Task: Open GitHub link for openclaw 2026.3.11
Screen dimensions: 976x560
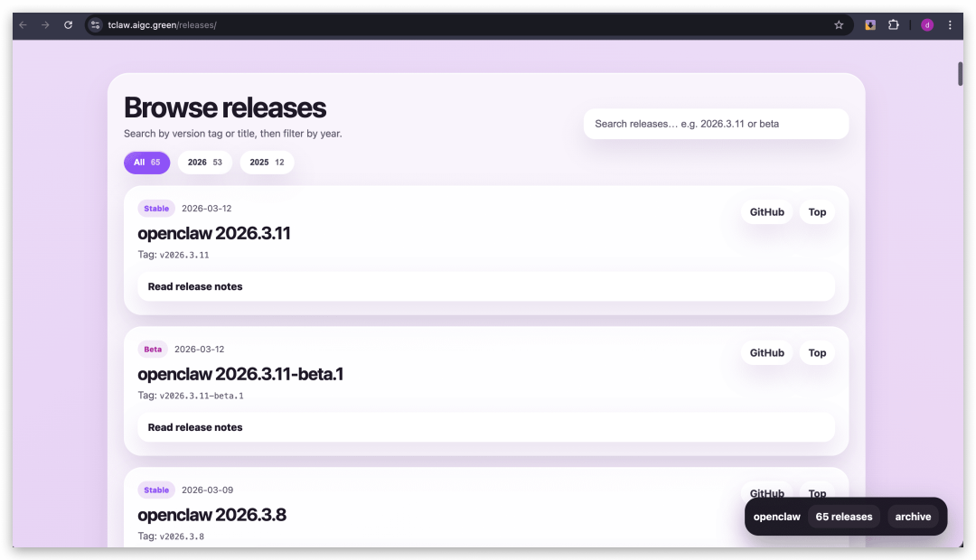Action: (x=766, y=212)
